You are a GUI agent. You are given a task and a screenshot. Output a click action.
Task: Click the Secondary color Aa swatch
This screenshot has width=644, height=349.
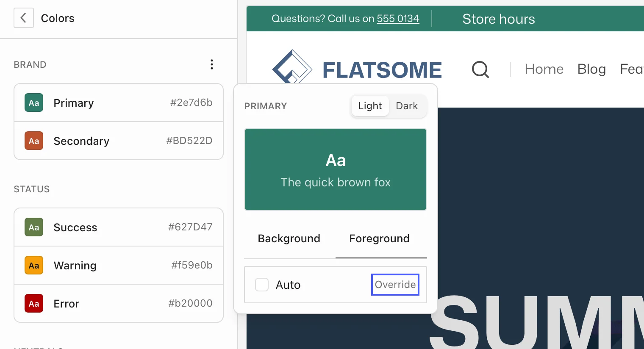click(34, 141)
